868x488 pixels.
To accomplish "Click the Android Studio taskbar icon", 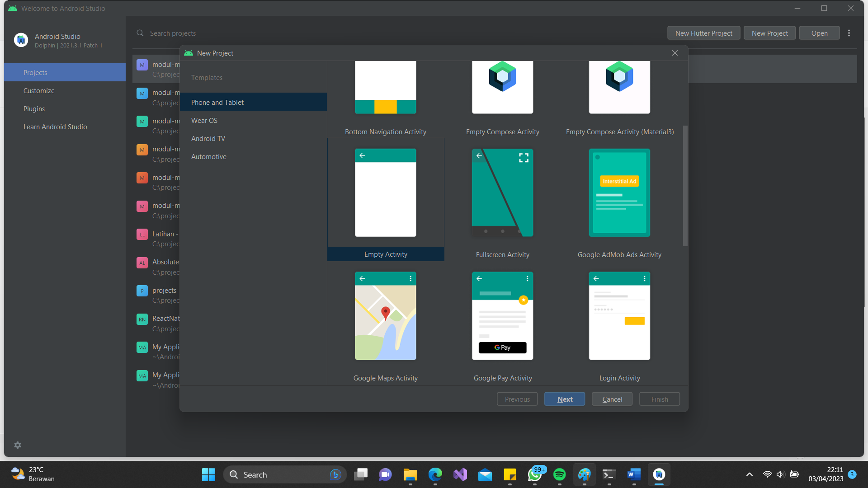I will pyautogui.click(x=659, y=474).
